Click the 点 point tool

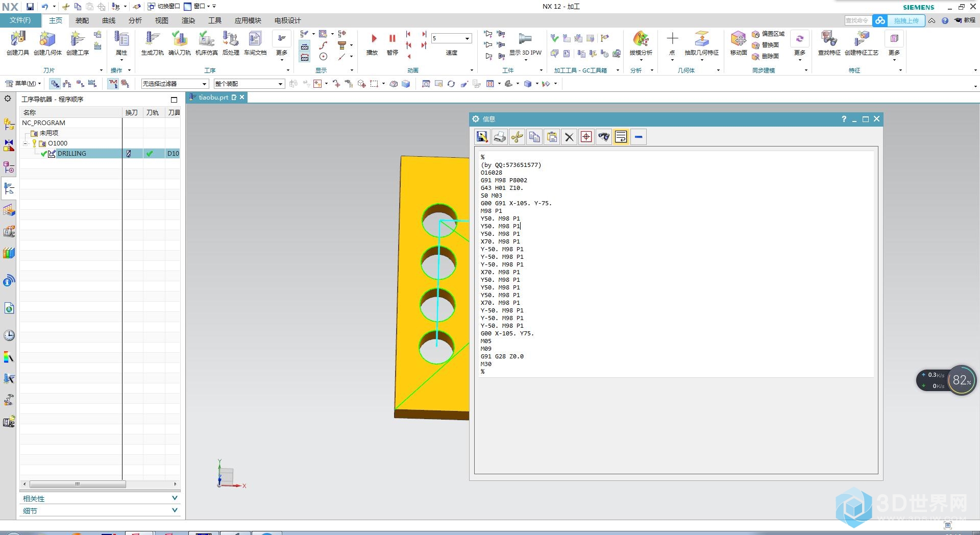pyautogui.click(x=672, y=39)
